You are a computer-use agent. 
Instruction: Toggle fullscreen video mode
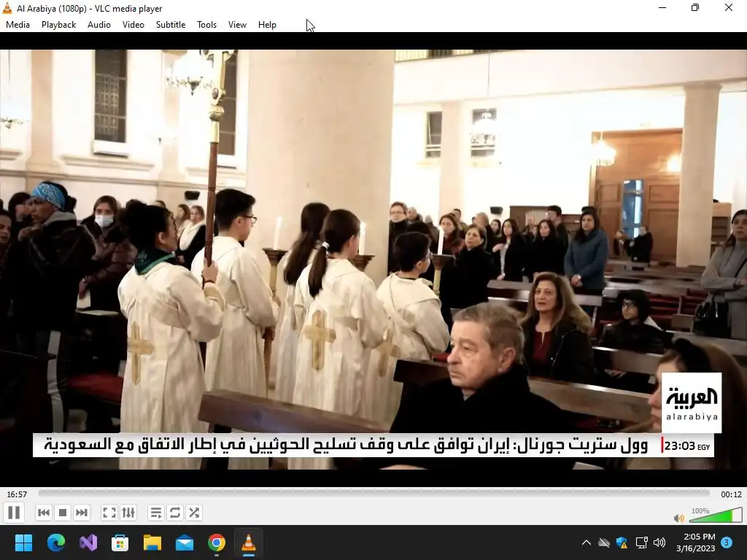(109, 513)
